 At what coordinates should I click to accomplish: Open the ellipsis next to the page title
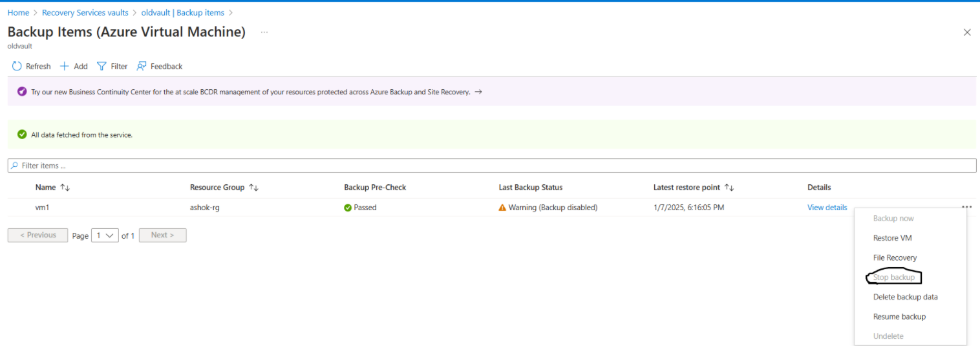(x=264, y=32)
